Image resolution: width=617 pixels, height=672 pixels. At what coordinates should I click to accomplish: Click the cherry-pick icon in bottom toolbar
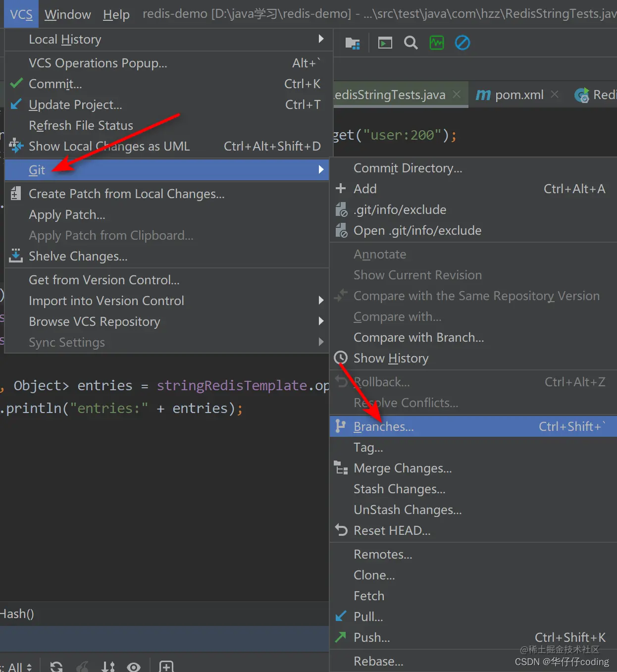pos(83,667)
